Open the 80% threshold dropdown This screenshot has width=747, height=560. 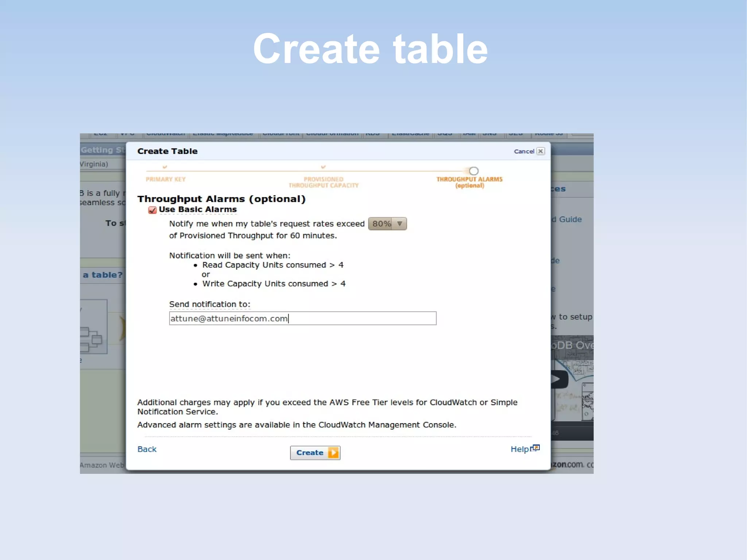point(387,224)
